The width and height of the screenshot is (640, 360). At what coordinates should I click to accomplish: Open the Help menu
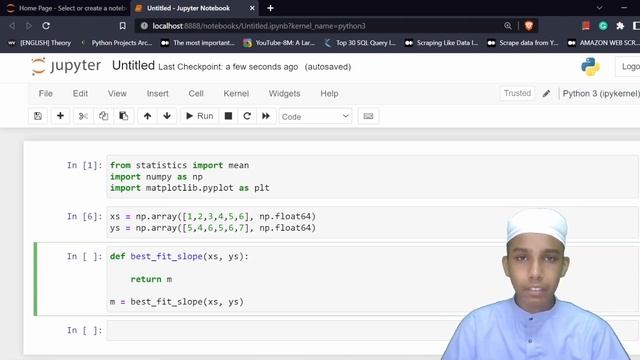(329, 93)
